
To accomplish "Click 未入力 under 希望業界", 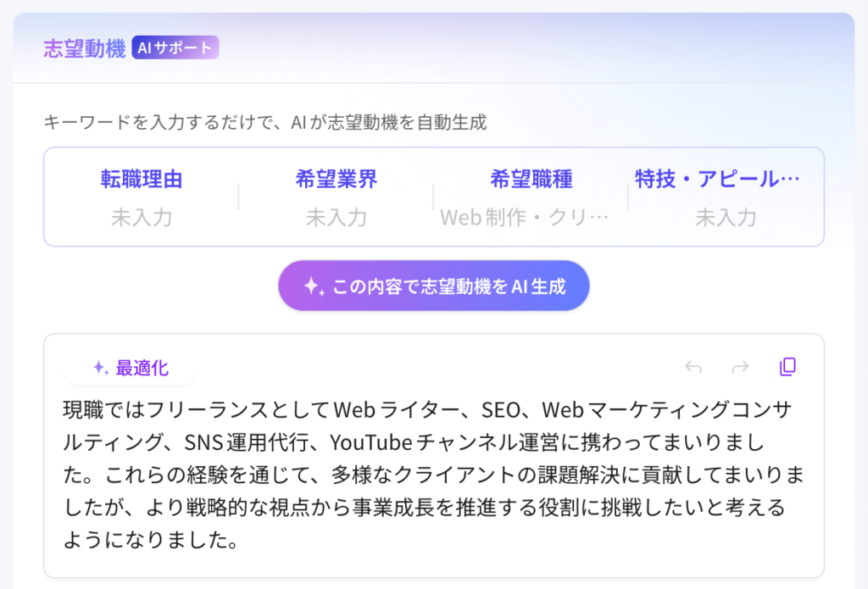I will pyautogui.click(x=337, y=218).
